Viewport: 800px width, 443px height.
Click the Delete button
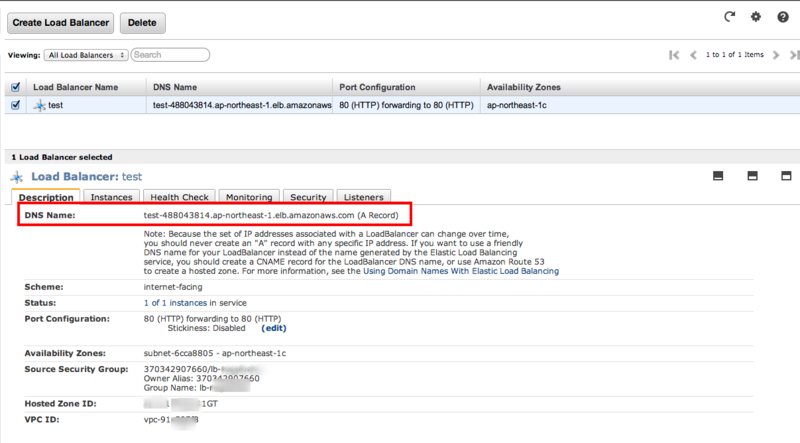point(142,23)
